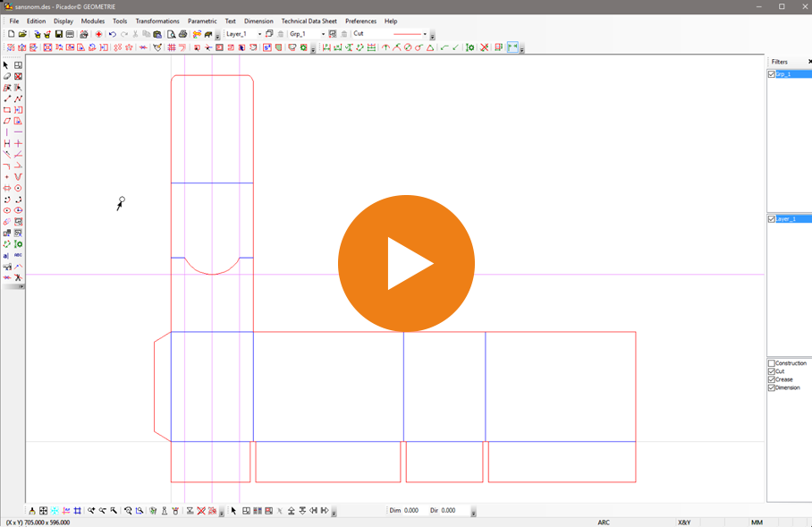The image size is (812, 527).
Task: Open the Help menu
Action: [x=391, y=21]
